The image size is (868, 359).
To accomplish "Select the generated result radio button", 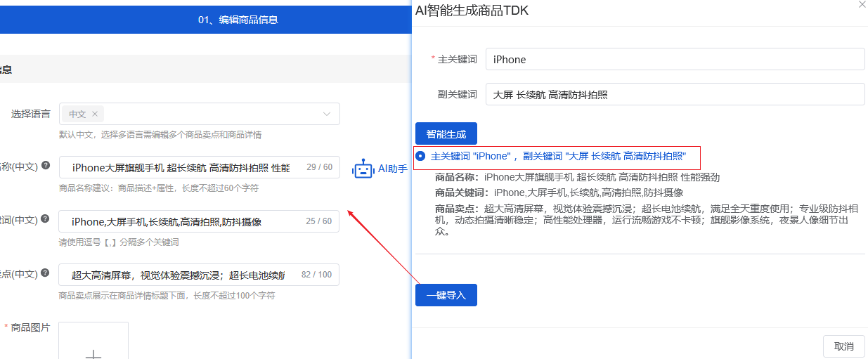I will 420,156.
